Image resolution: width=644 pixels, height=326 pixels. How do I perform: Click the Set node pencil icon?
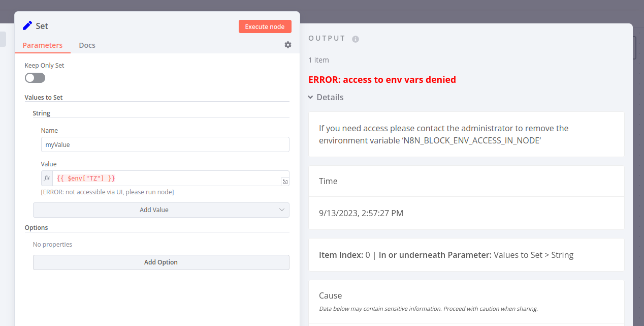coord(27,26)
